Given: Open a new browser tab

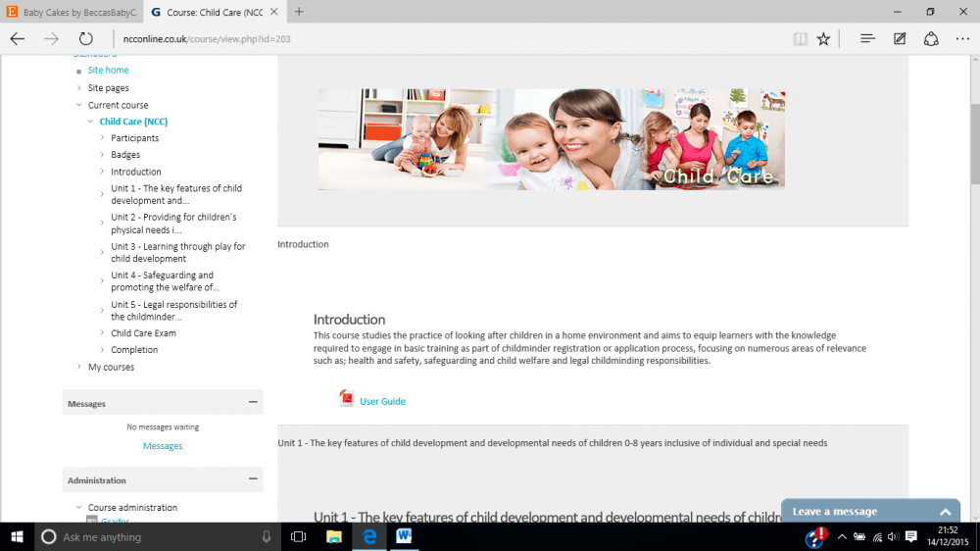Looking at the screenshot, I should coord(299,12).
